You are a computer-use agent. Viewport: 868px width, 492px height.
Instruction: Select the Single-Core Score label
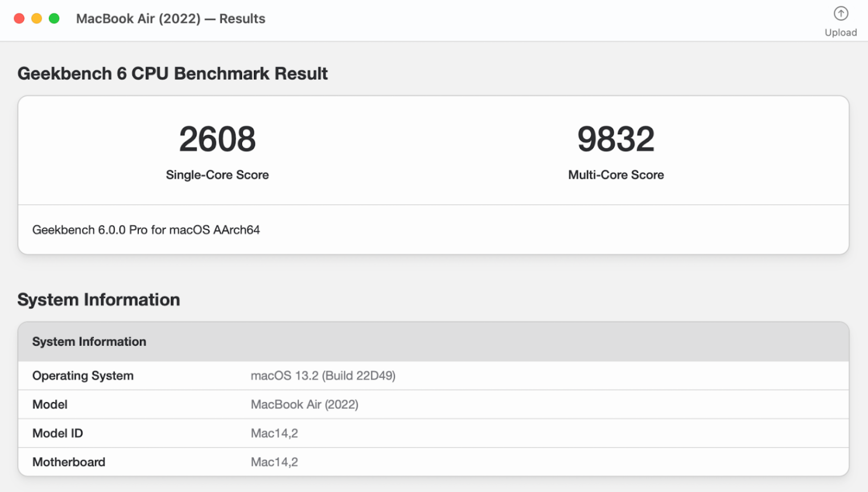click(x=217, y=175)
